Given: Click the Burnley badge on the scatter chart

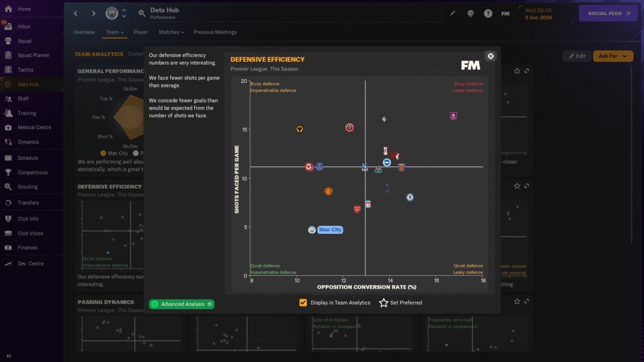Looking at the screenshot, I should point(453,116).
